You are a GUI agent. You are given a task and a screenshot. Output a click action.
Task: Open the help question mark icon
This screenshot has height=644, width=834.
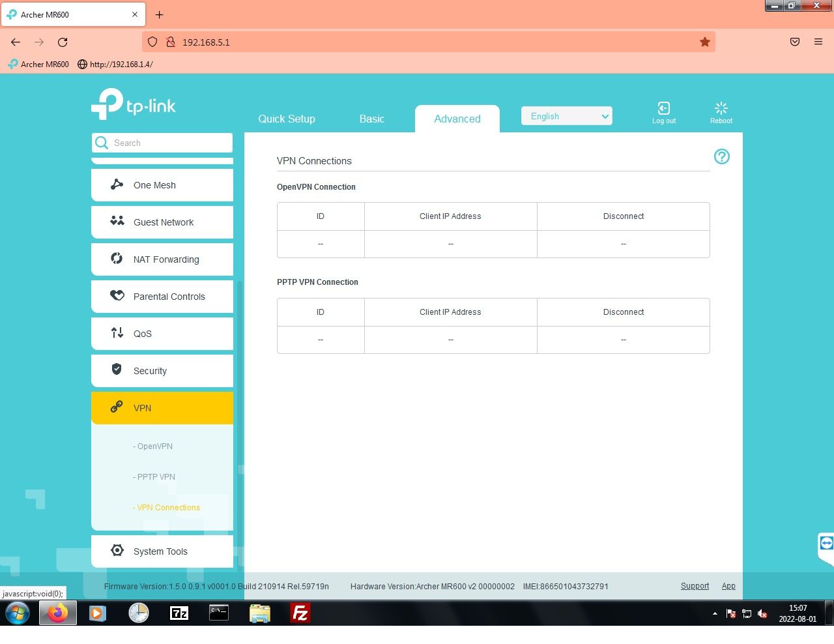tap(721, 156)
